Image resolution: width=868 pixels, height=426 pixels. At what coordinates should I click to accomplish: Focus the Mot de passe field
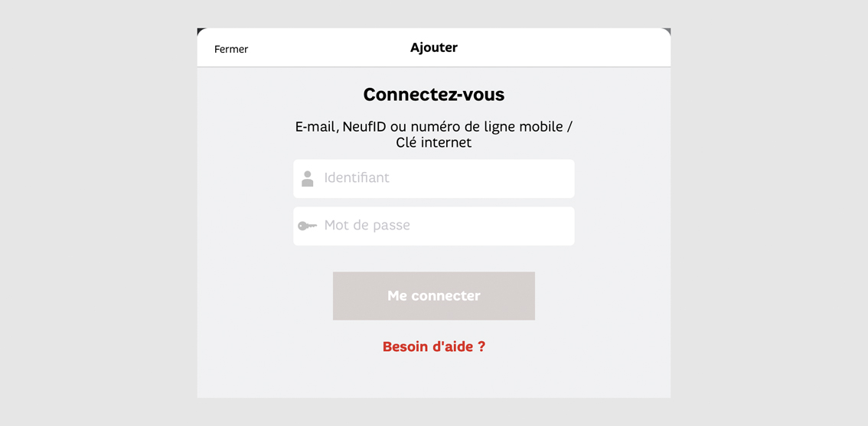click(434, 226)
